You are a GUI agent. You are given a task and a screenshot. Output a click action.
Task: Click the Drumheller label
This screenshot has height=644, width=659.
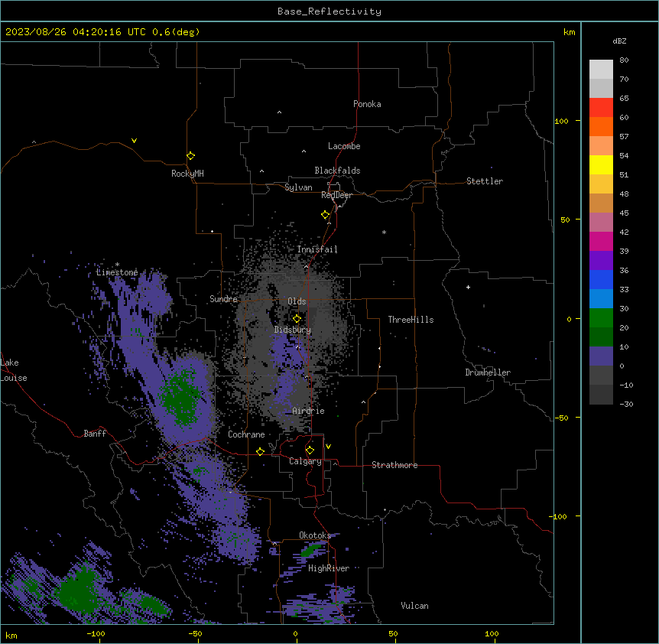click(488, 372)
